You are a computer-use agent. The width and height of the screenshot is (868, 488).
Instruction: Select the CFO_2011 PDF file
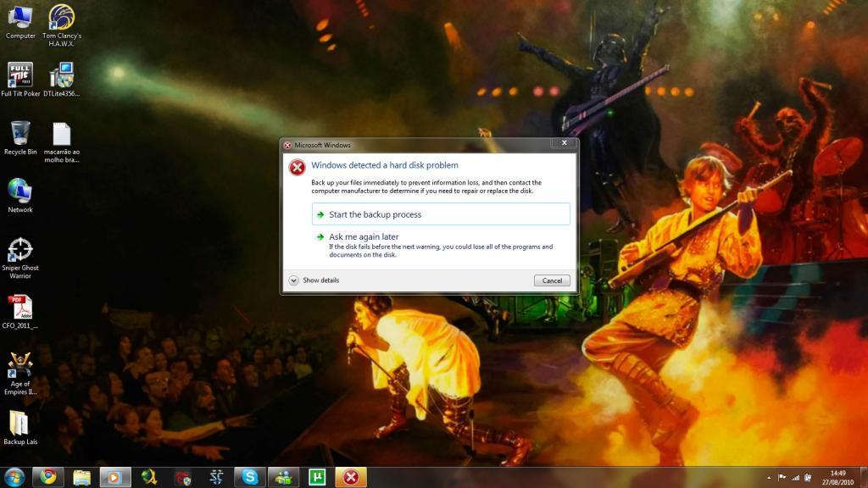coord(20,312)
